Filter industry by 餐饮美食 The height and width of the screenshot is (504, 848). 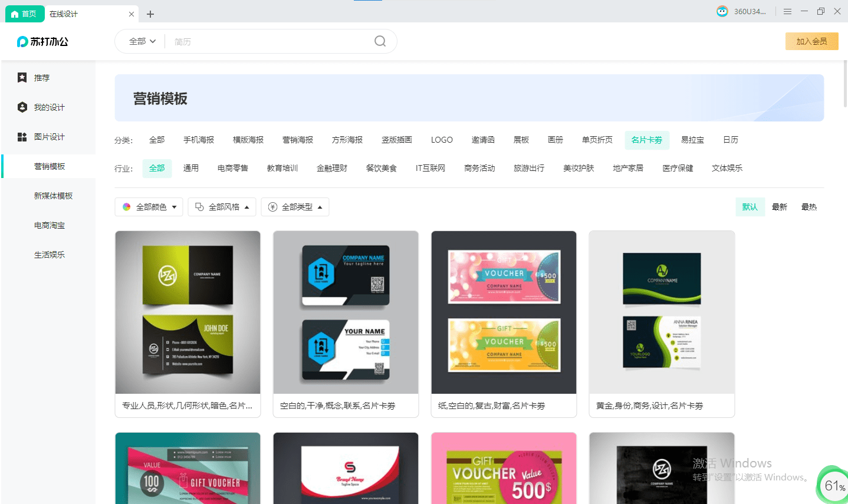click(x=382, y=168)
